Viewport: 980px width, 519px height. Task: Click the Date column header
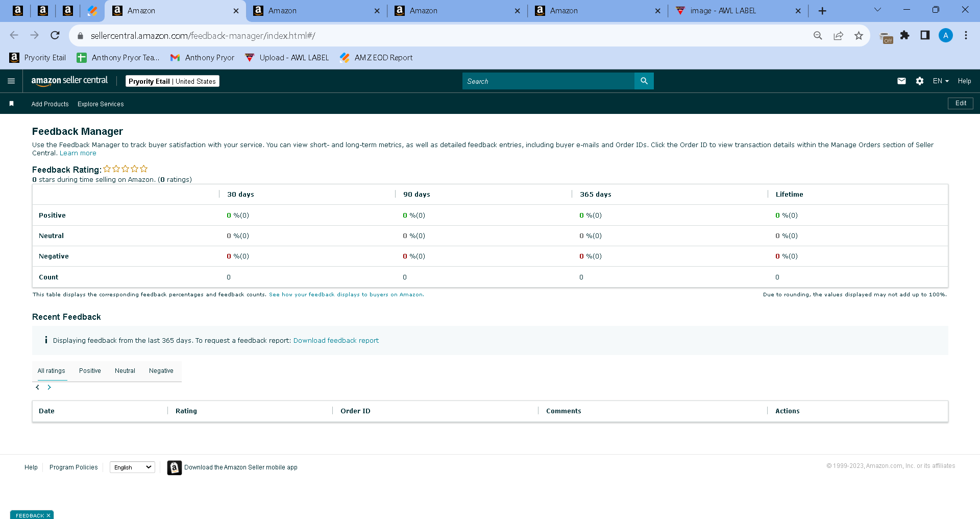click(46, 411)
